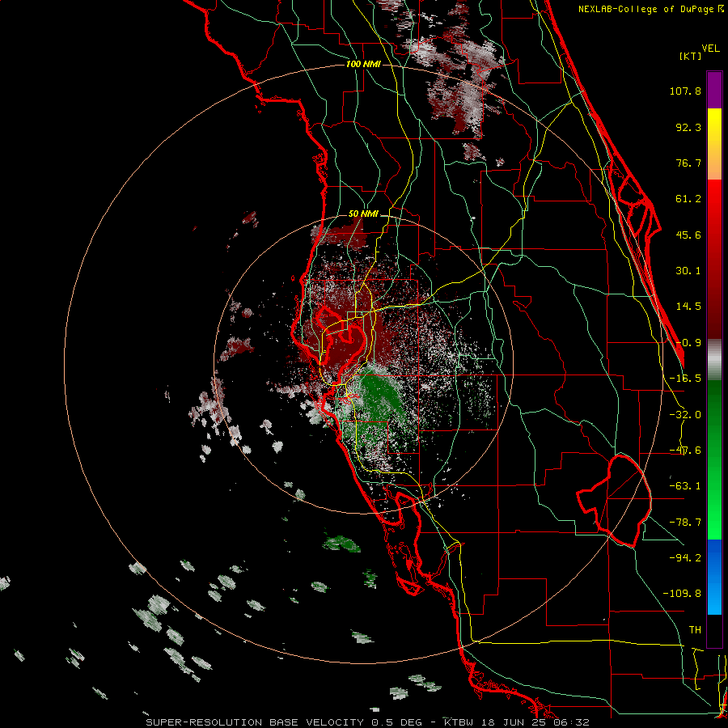Click the -32.0 scale value
The width and height of the screenshot is (728, 728).
685,415
